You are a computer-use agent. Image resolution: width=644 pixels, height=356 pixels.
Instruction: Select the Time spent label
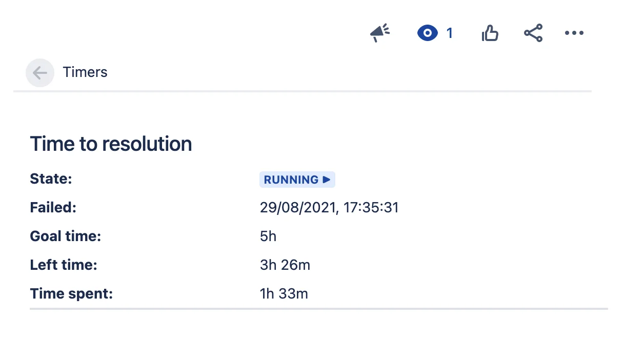(x=71, y=294)
